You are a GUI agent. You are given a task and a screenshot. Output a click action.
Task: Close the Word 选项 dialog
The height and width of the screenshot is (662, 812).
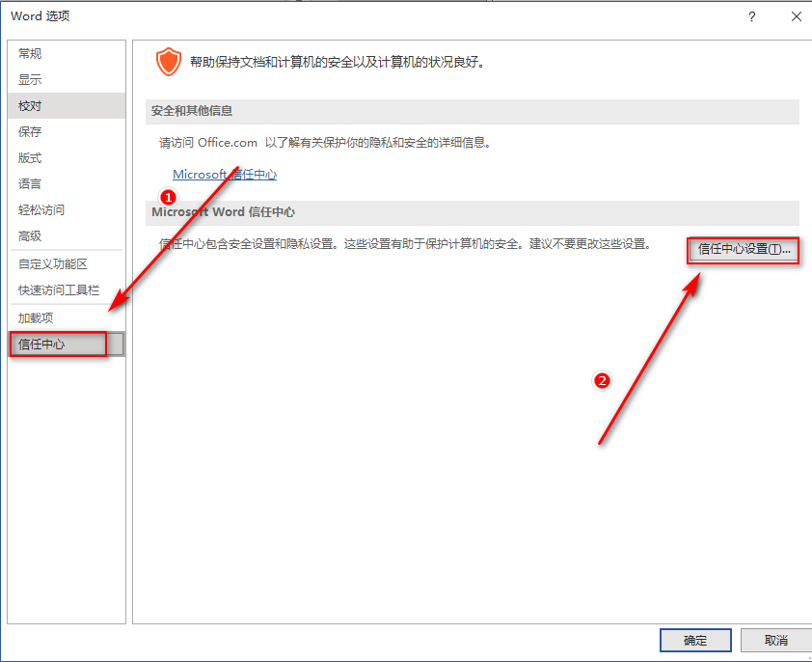797,16
